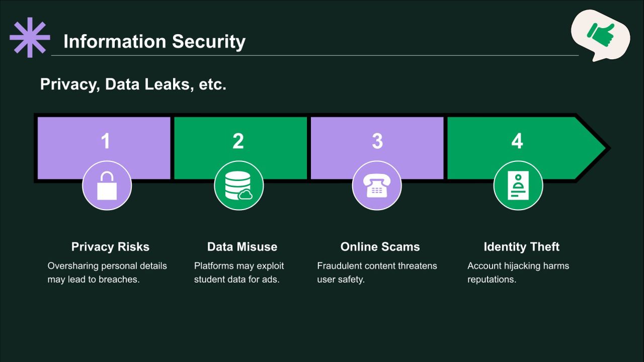This screenshot has width=644, height=362.
Task: Select the Data Misuse heading
Action: pyautogui.click(x=242, y=247)
